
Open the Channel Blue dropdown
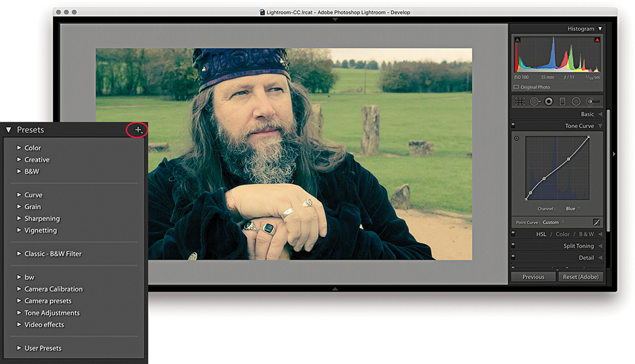pyautogui.click(x=573, y=209)
